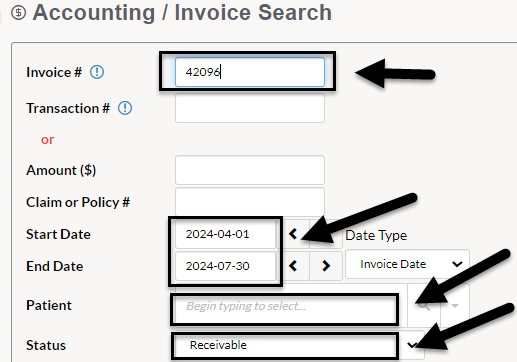The width and height of the screenshot is (517, 362).
Task: Click the 'Amount ($)' label
Action: 61,170
